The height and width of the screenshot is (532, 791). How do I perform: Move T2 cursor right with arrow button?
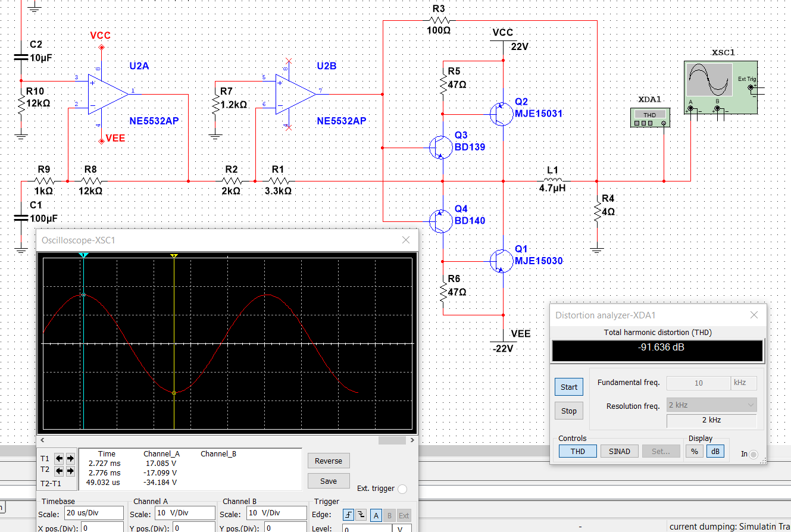70,471
